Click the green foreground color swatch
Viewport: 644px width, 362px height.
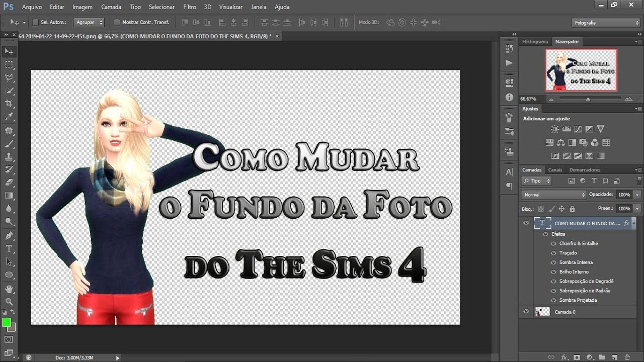(x=7, y=322)
